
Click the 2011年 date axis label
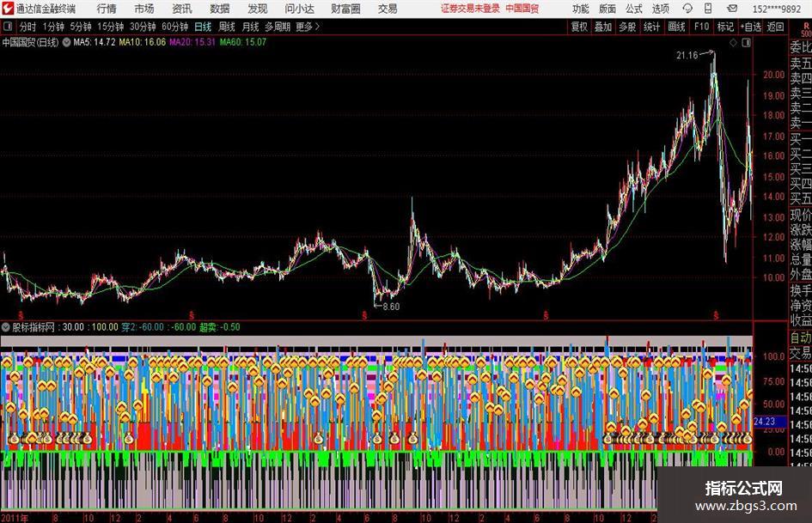click(x=15, y=518)
